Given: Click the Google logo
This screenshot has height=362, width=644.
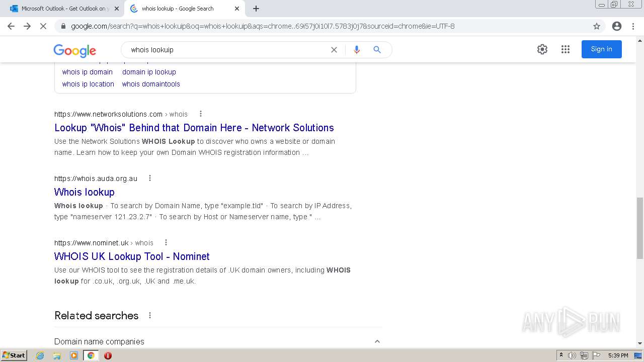Looking at the screenshot, I should coord(75,50).
